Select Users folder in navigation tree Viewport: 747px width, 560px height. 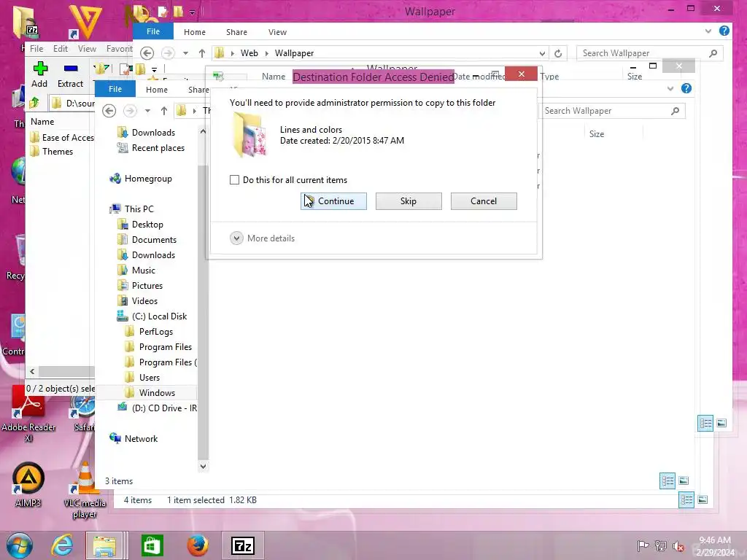[142, 378]
